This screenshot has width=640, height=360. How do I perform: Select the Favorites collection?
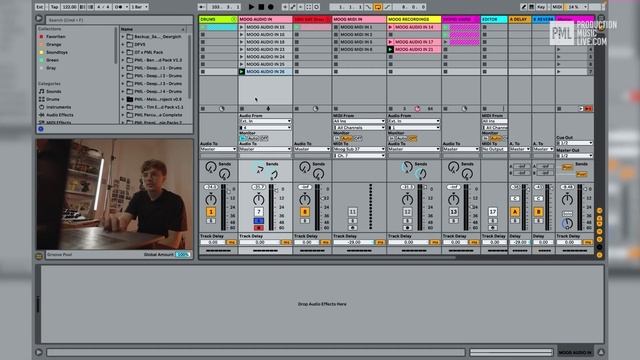[x=56, y=36]
